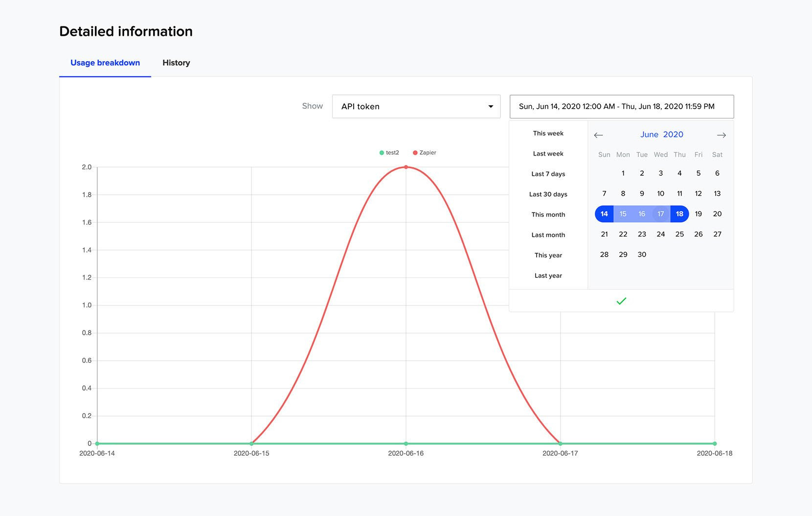Viewport: 812px width, 516px height.
Task: Select June 12 in the calendar
Action: coord(699,193)
